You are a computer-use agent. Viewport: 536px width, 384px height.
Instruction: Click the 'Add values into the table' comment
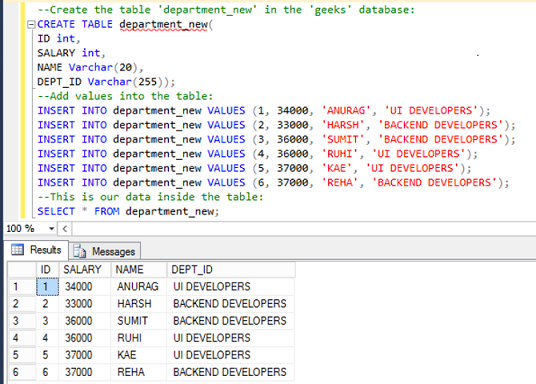[x=125, y=96]
